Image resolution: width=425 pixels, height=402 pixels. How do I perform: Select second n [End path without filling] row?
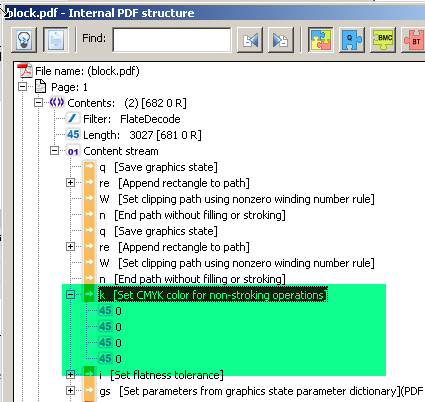coord(192,279)
